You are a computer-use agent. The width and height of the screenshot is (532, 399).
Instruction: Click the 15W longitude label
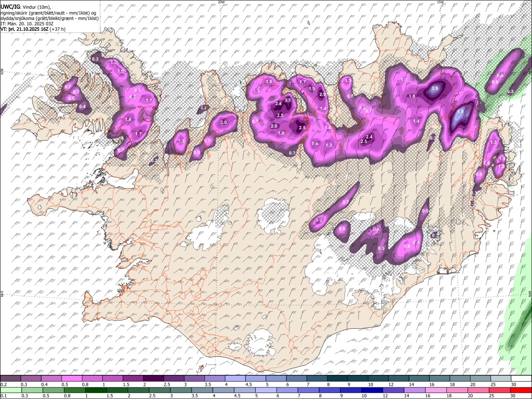pyautogui.click(x=440, y=2)
